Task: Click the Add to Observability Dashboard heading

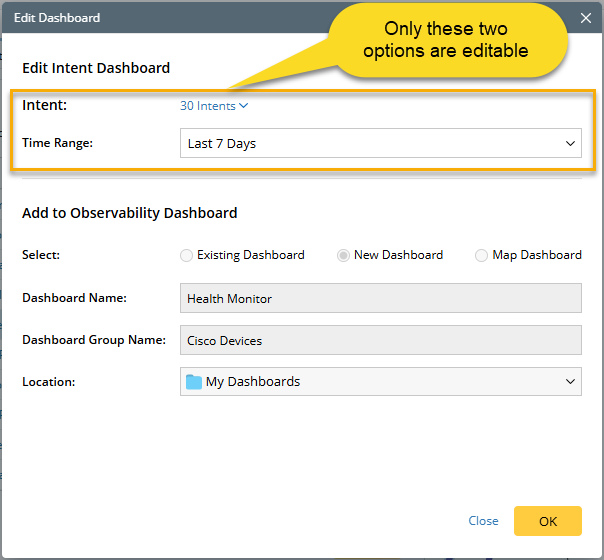Action: [129, 213]
